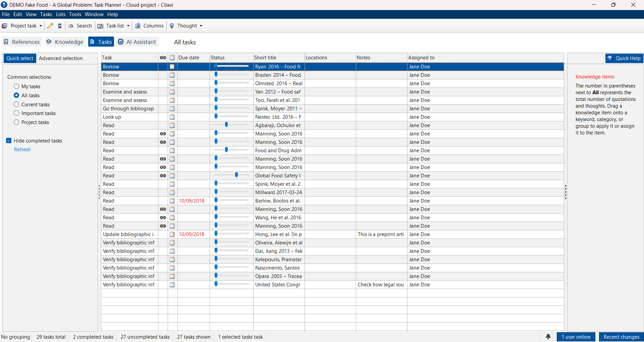Open the Lists menu
The height and width of the screenshot is (342, 644).
pos(61,14)
